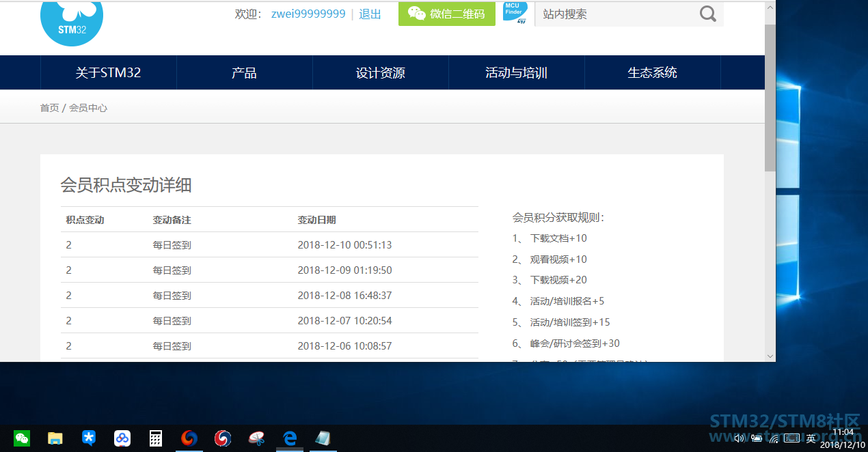Click the STM32 butterfly logo

pyautogui.click(x=72, y=24)
